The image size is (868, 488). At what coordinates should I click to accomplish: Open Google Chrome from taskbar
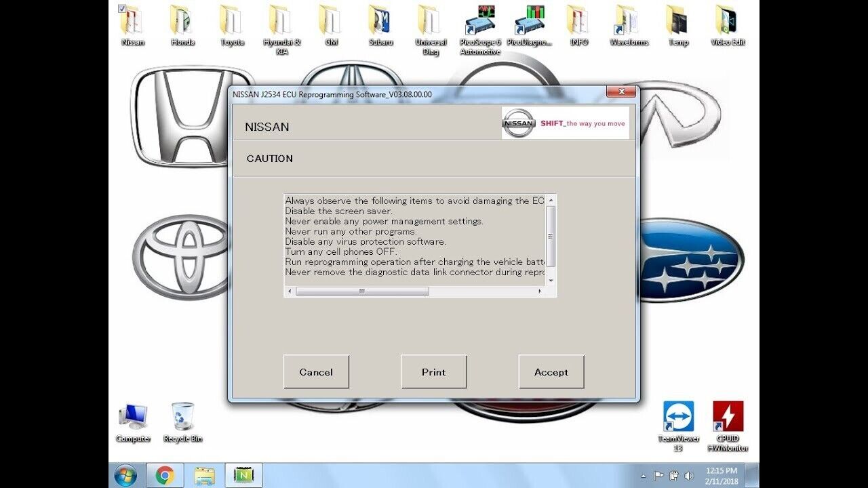tap(165, 476)
